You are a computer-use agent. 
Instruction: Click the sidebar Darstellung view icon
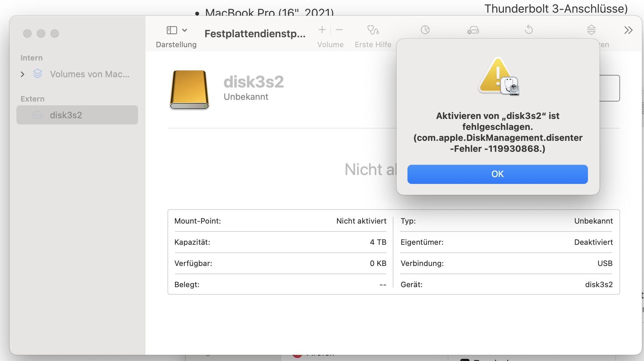click(x=172, y=30)
